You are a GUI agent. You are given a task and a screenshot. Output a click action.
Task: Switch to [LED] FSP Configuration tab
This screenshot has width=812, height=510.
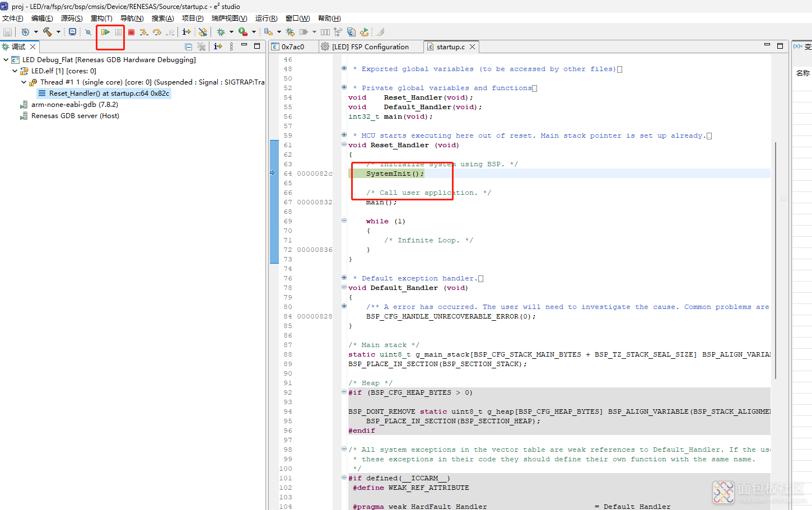(370, 47)
